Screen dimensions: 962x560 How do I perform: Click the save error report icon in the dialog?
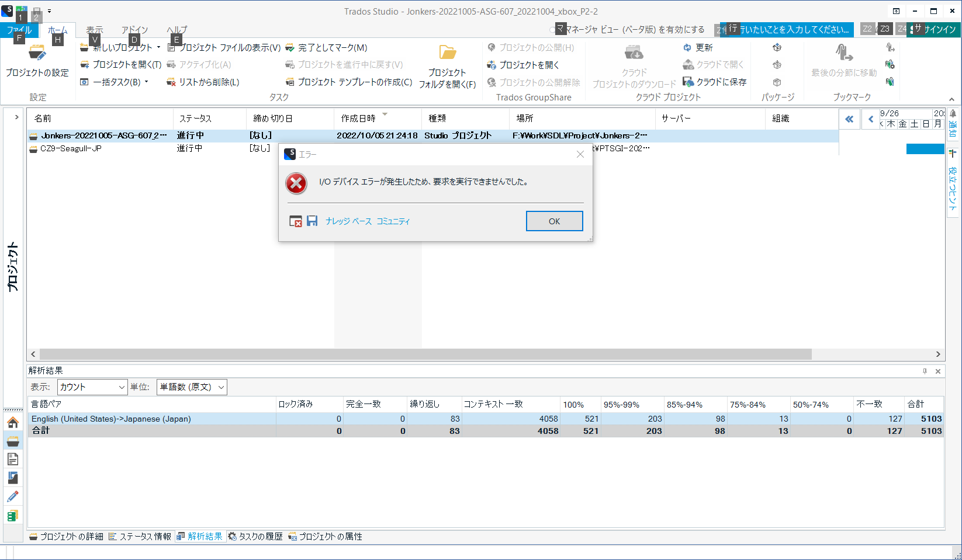(x=312, y=221)
